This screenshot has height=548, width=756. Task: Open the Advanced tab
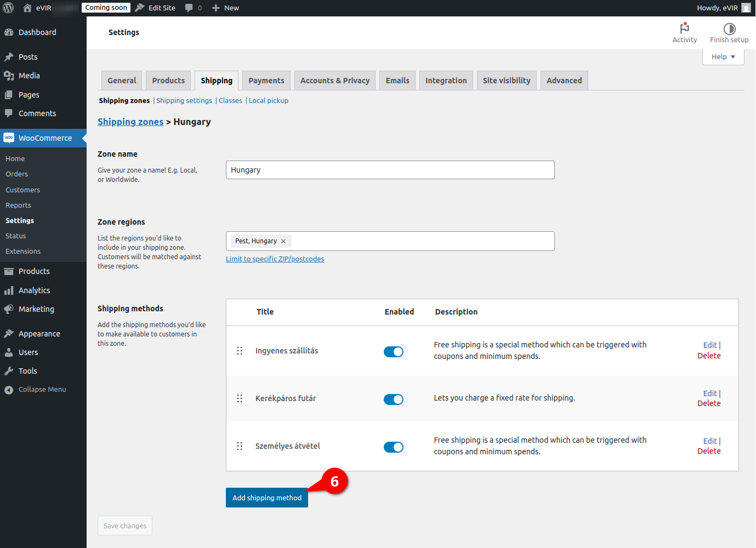click(x=564, y=81)
